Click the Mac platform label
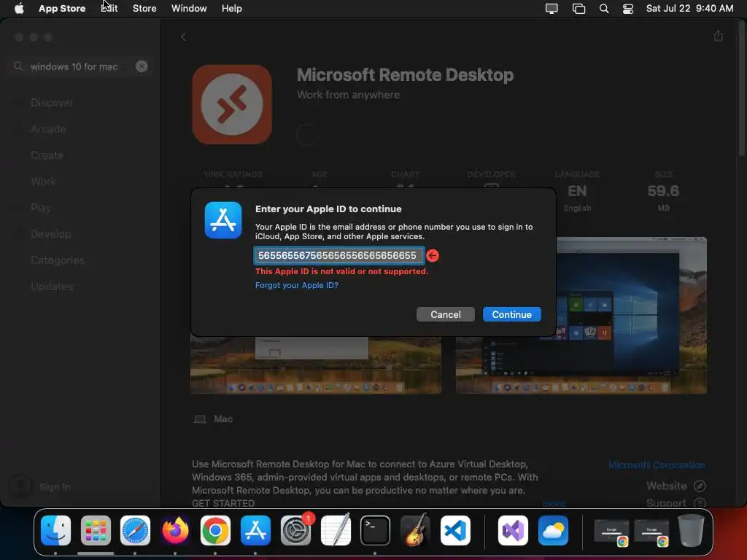Viewport: 747px width, 560px height. 223,419
